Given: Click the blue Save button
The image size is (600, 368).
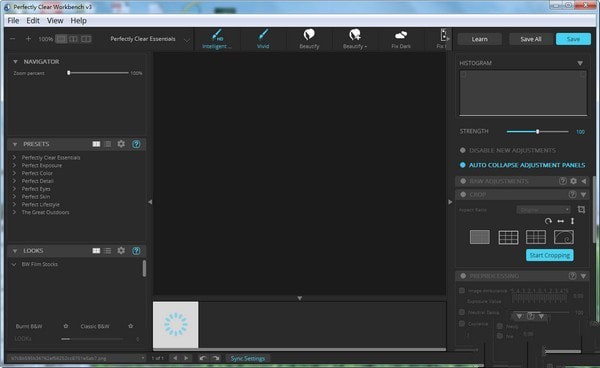Looking at the screenshot, I should coord(573,39).
